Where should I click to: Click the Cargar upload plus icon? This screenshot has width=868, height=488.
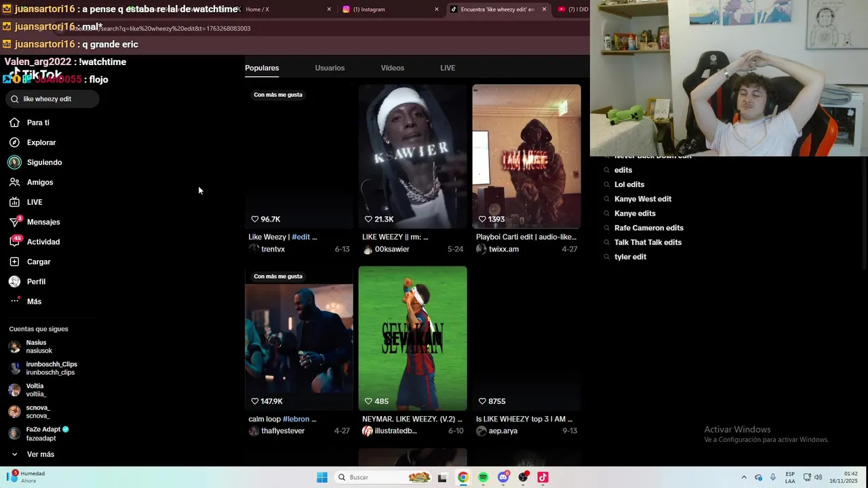[x=14, y=262]
